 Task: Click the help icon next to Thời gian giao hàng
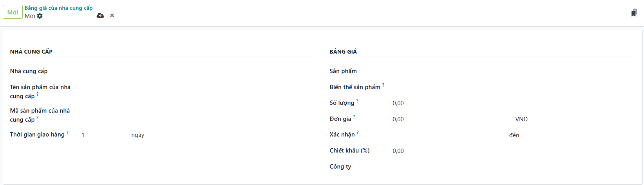(67, 133)
